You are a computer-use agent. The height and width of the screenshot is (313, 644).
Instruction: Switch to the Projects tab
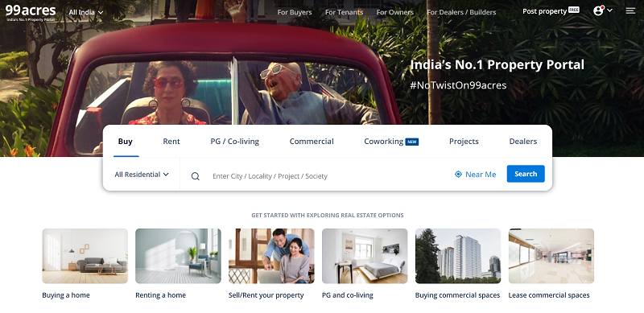(464, 142)
